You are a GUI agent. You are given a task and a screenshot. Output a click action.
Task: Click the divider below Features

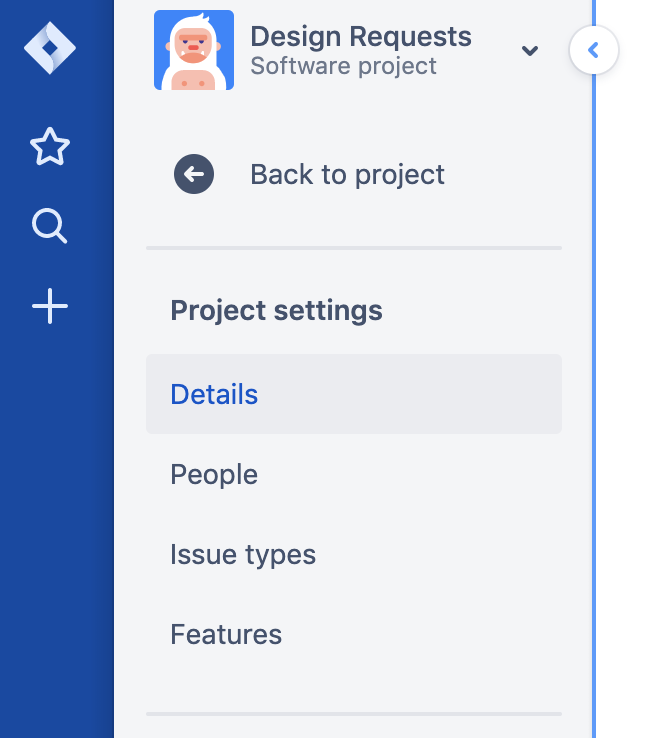pyautogui.click(x=354, y=714)
